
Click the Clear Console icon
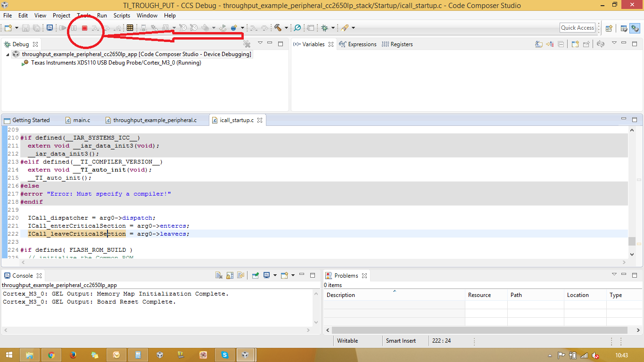click(x=219, y=275)
